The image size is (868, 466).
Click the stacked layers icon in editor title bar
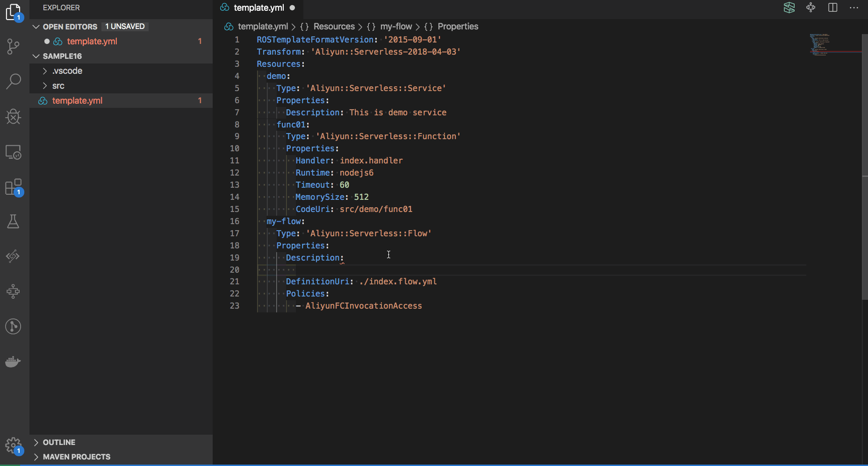pyautogui.click(x=789, y=7)
